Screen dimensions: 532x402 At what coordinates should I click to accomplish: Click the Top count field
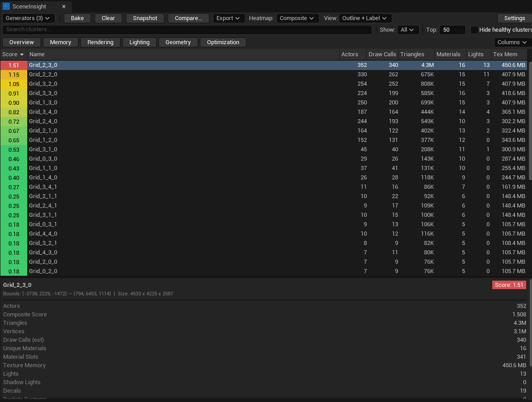tap(453, 30)
